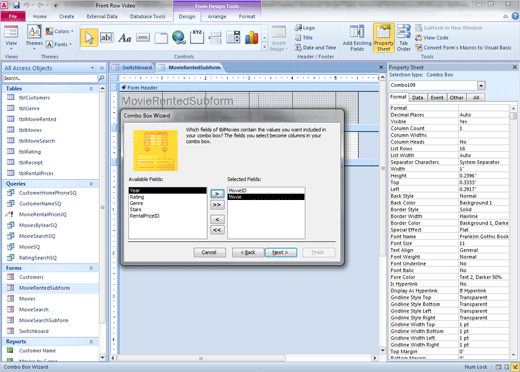Select the Hyperlink globe control

point(179,37)
